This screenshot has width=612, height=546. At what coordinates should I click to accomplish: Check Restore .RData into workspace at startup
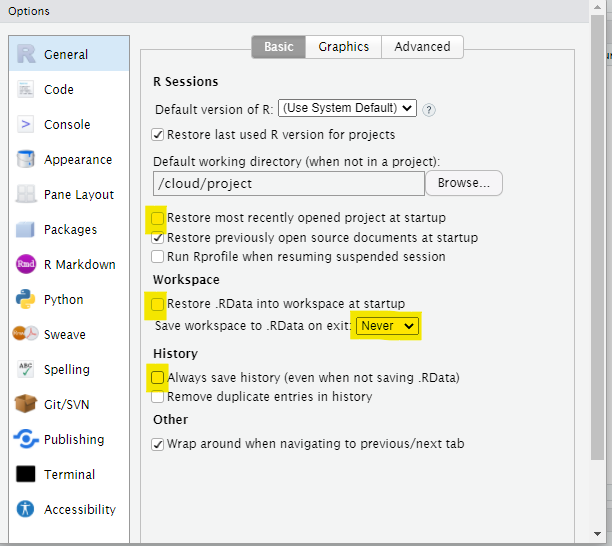pos(157,304)
